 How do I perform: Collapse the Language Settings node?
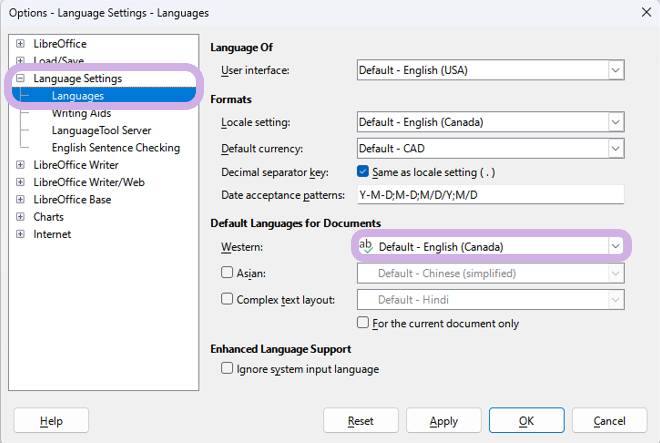20,78
